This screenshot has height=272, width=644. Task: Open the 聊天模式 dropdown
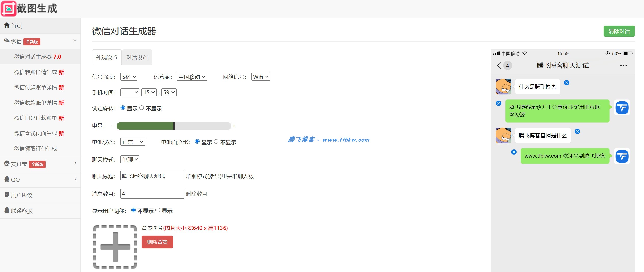[130, 159]
